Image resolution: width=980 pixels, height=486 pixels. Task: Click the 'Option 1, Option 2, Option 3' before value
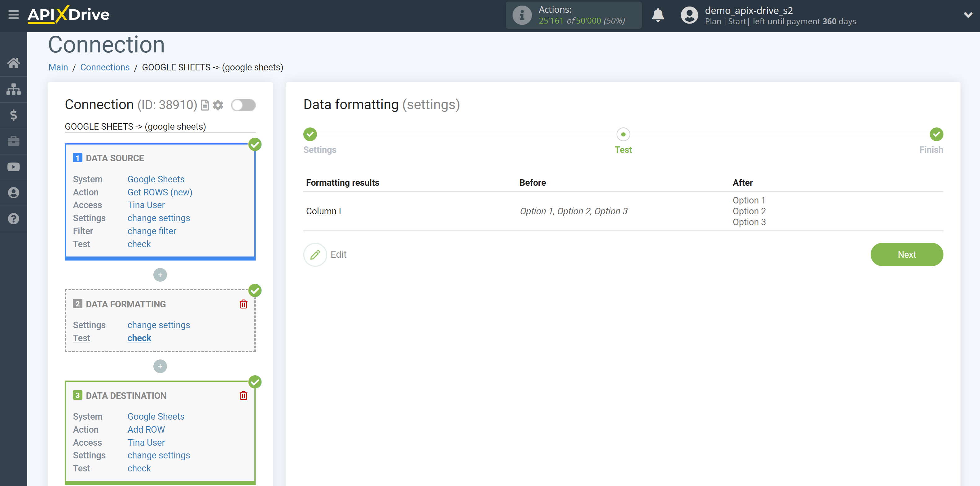[573, 212]
